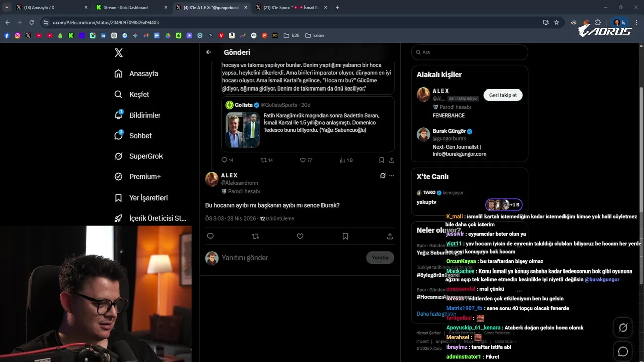This screenshot has height=362, width=644.
Task: Open the browser extensions puzzle icon
Action: click(x=598, y=22)
